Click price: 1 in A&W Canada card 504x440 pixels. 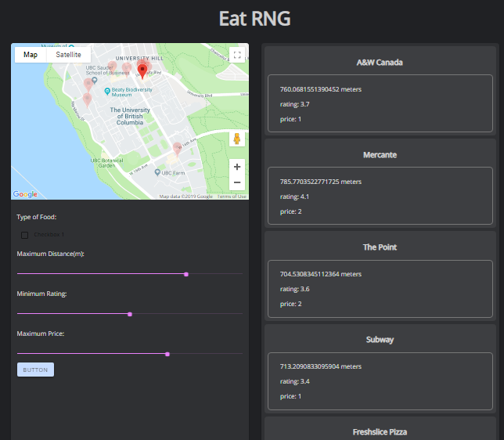(x=290, y=119)
